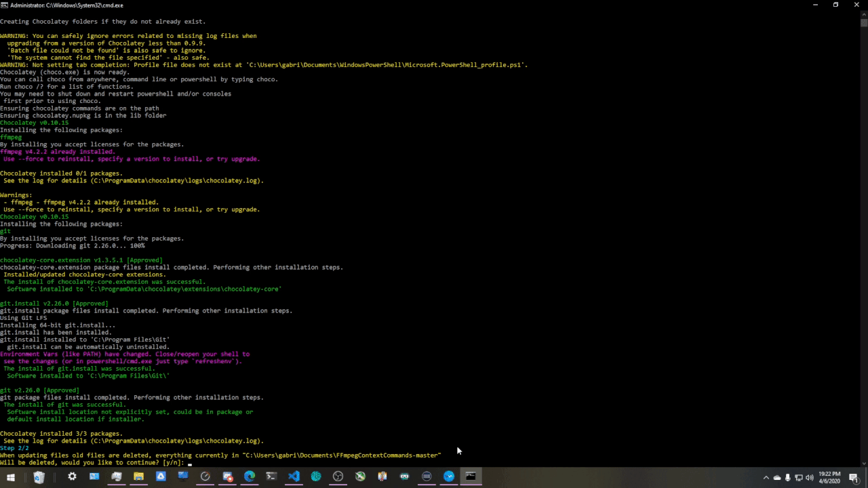Click the y/n prompt input cursor
Screen dimensions: 868x488
[x=190, y=464]
